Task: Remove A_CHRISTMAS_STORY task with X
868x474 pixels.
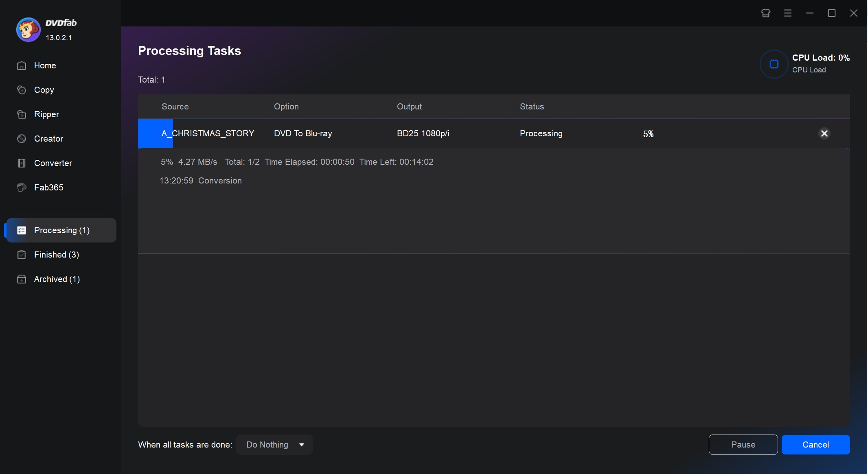Action: coord(824,134)
